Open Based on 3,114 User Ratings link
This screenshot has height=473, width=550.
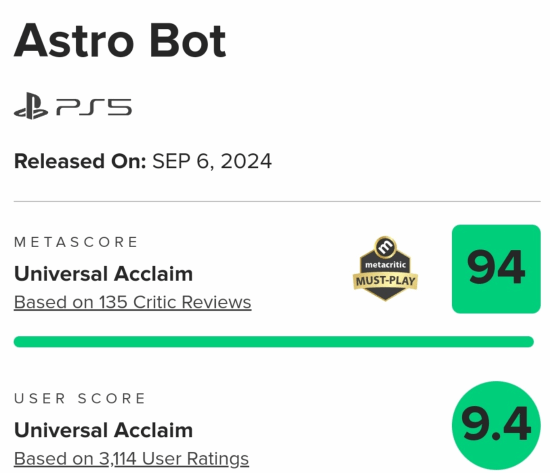click(x=132, y=459)
